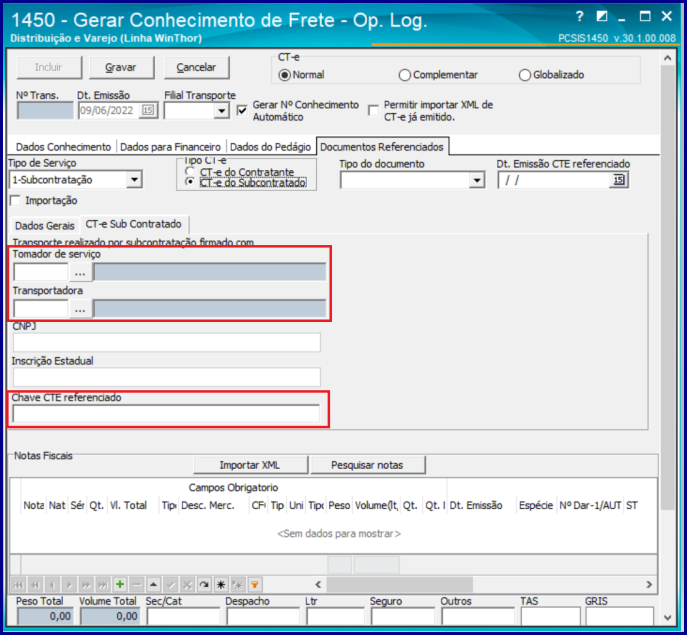
Task: Add a new row with green plus
Action: coord(120,584)
